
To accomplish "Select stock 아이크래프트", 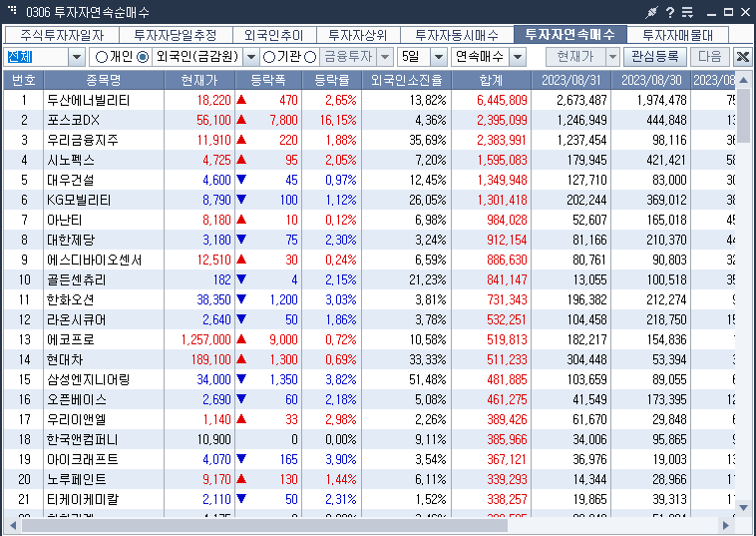I will click(83, 460).
